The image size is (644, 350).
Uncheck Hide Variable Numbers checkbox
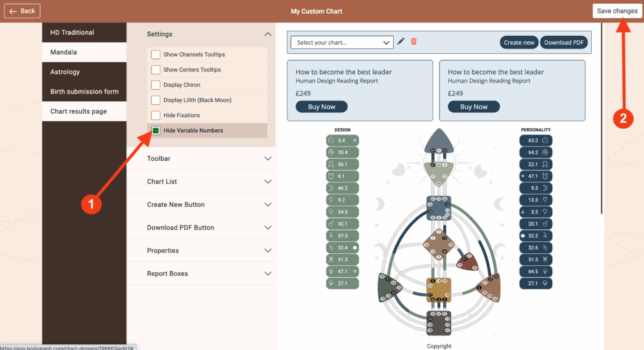pos(155,131)
